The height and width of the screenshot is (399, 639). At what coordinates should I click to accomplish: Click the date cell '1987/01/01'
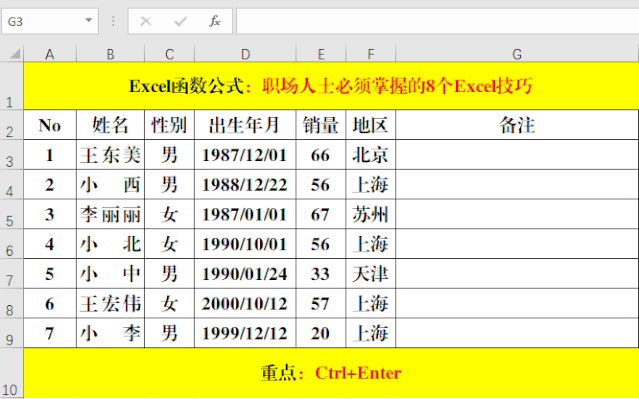(245, 214)
